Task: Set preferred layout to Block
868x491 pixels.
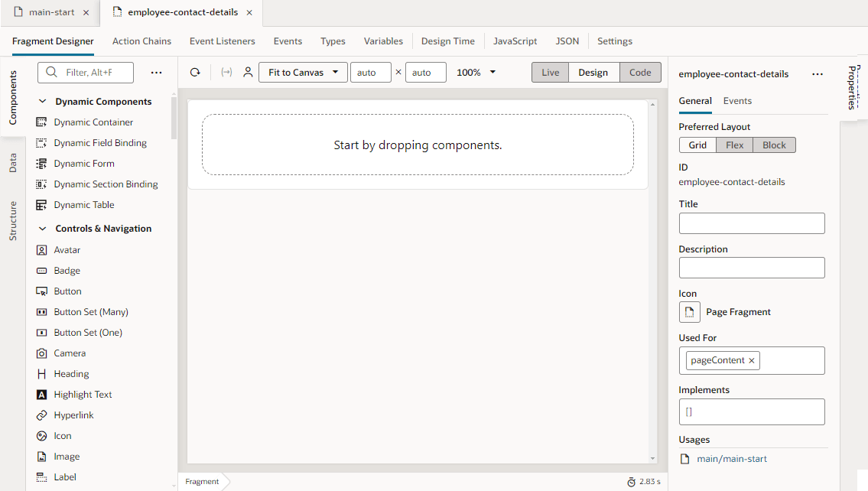Action: click(x=774, y=145)
